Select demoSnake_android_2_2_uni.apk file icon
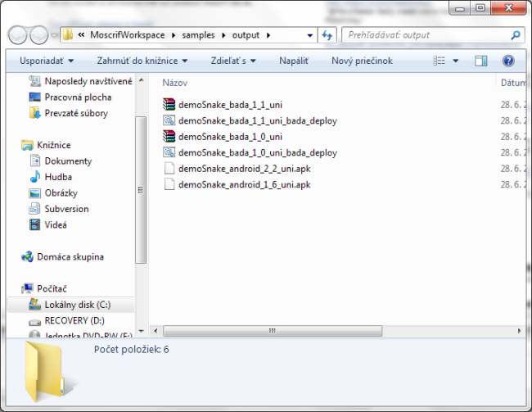The height and width of the screenshot is (412, 532). point(169,169)
